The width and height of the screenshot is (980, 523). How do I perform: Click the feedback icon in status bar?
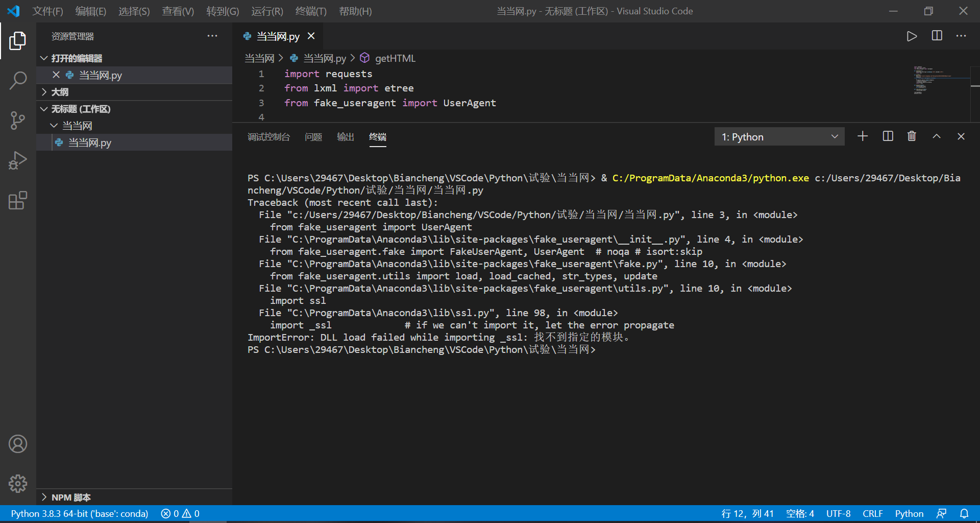click(x=942, y=514)
